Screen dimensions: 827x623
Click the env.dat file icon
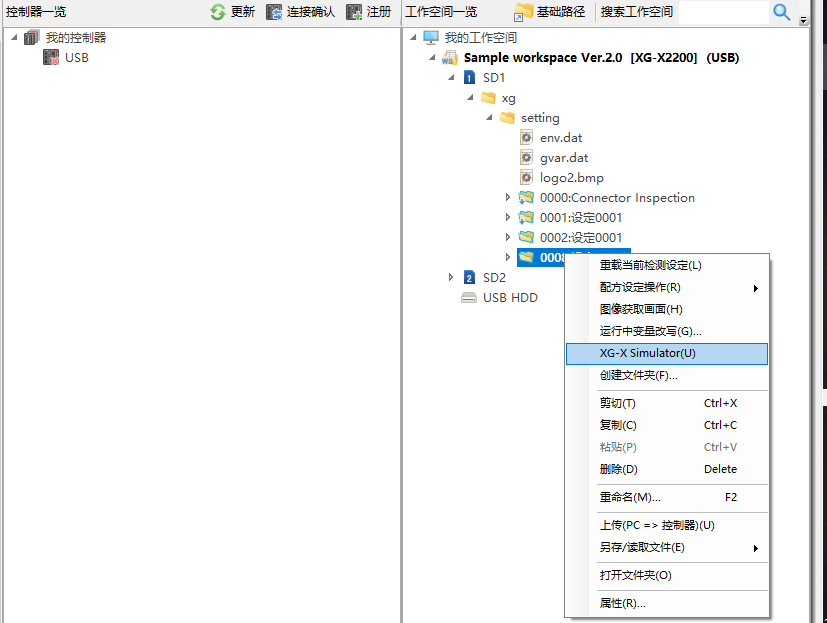pos(526,138)
